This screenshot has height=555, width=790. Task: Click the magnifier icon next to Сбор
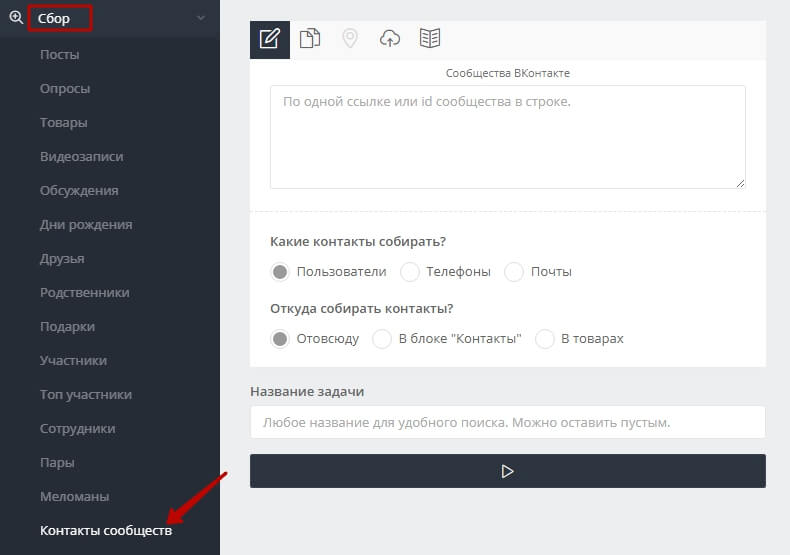pos(16,18)
